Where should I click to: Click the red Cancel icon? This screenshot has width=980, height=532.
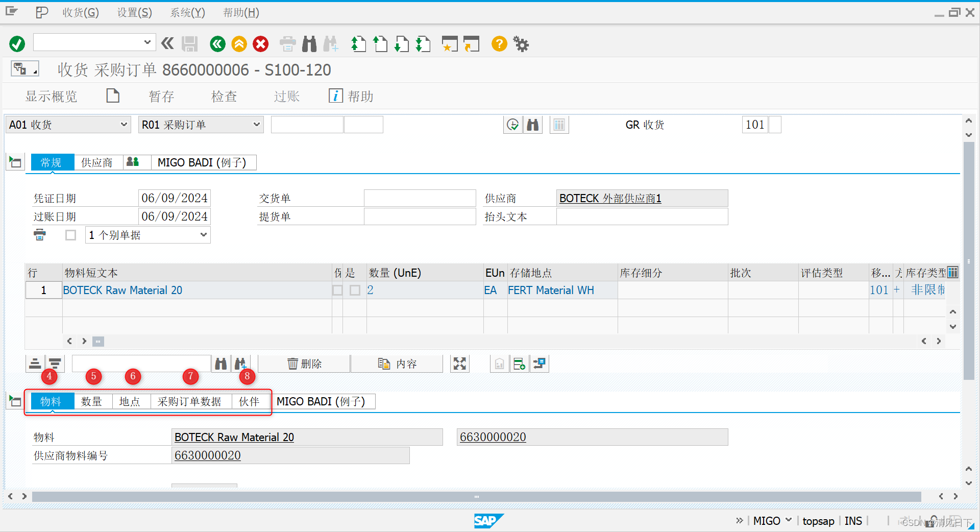coord(261,44)
